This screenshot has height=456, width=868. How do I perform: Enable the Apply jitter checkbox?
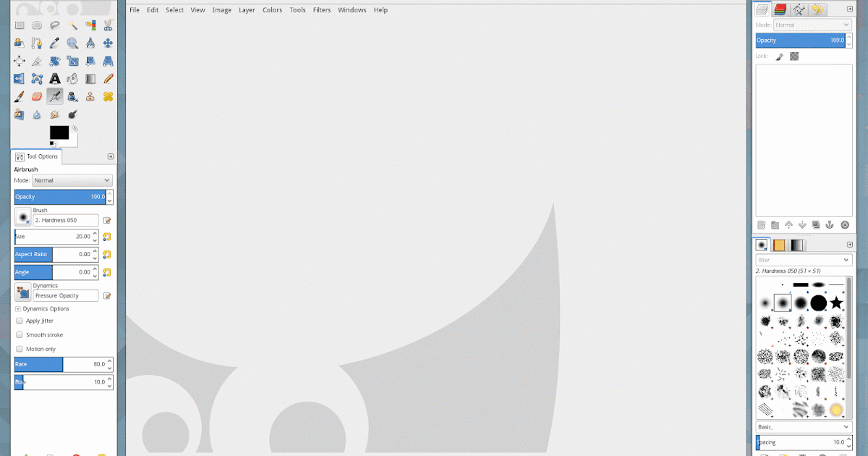[x=18, y=321]
